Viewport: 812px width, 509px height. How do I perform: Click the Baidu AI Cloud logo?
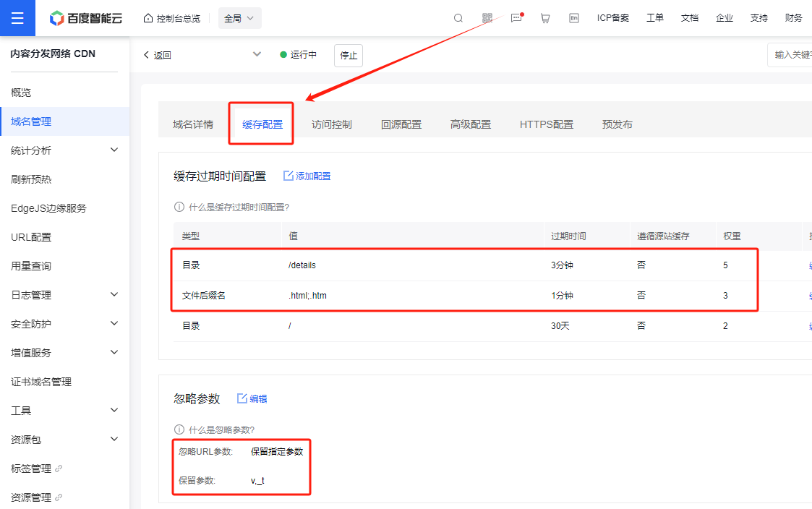coord(86,18)
